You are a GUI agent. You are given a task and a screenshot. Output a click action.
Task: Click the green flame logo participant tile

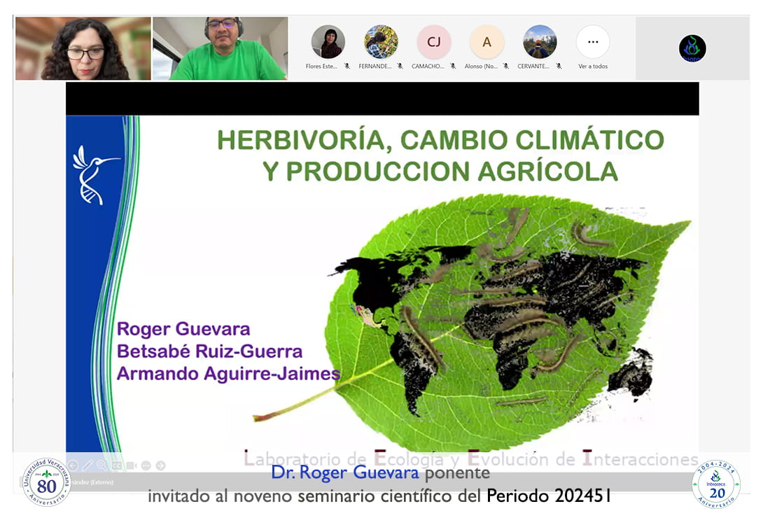pos(692,48)
